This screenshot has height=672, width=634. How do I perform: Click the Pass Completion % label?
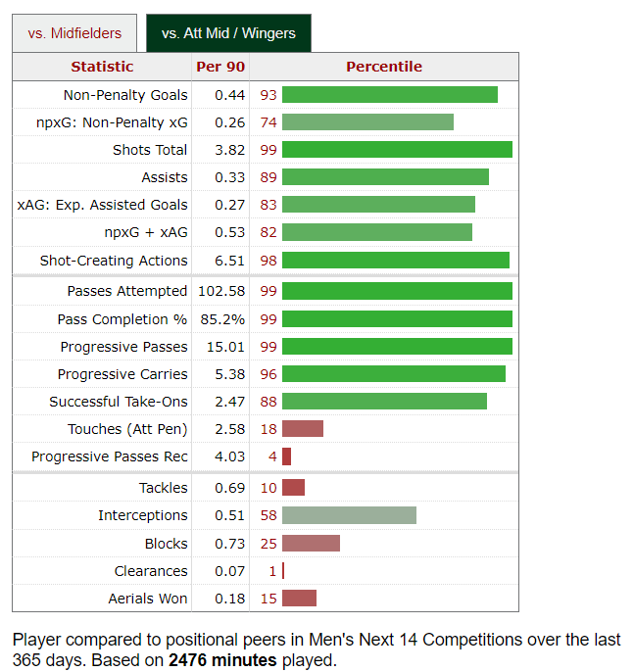point(122,319)
